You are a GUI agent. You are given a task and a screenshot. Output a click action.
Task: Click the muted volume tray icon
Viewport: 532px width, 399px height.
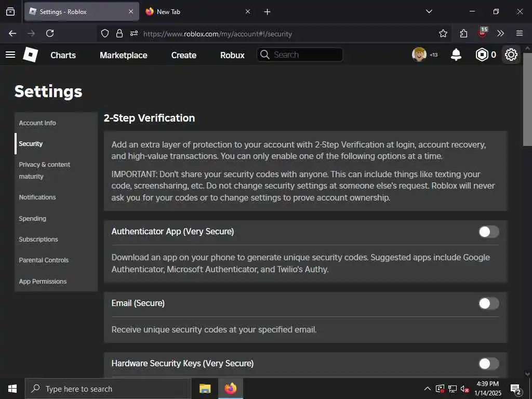(x=464, y=389)
